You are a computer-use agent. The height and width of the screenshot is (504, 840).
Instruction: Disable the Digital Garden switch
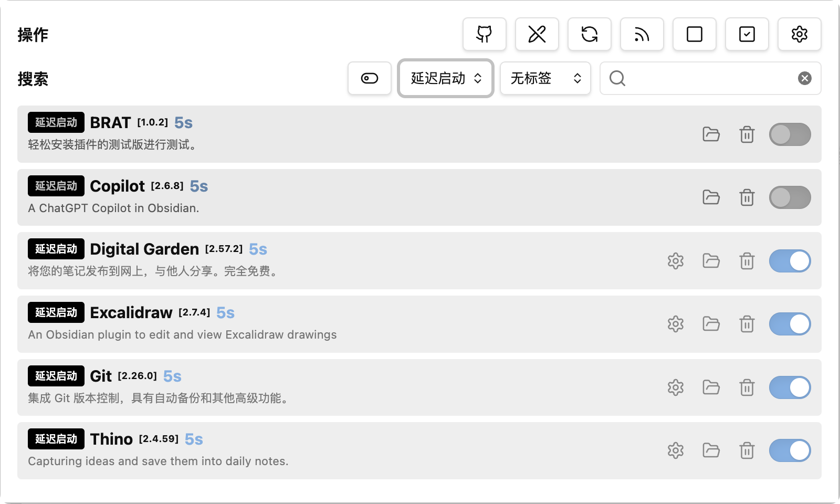pos(790,261)
